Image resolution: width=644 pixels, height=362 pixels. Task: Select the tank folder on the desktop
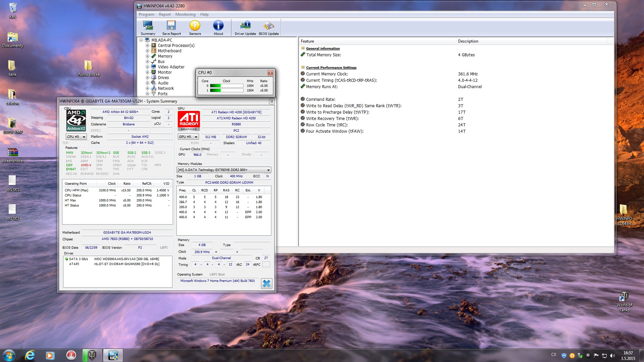pos(12,68)
